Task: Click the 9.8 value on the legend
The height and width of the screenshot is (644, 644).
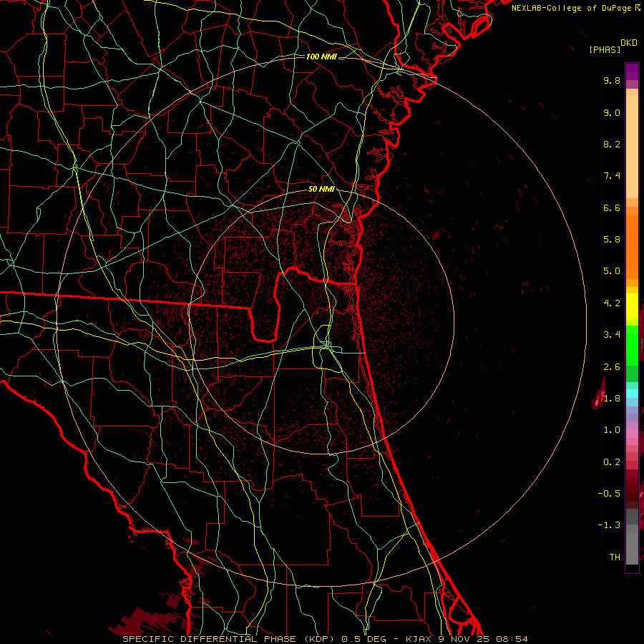Action: coord(611,81)
